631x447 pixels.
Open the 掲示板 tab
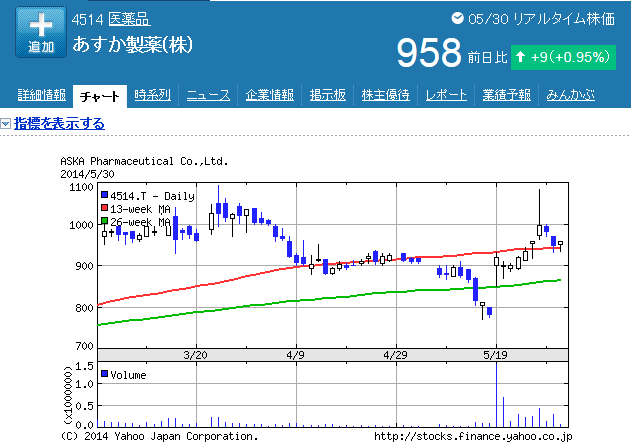(x=328, y=95)
